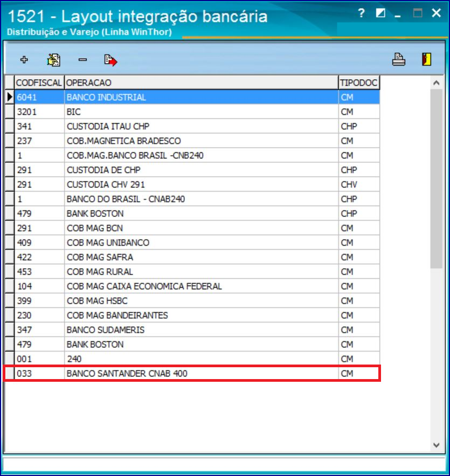
Task: Click the exit door icon
Action: [x=427, y=59]
